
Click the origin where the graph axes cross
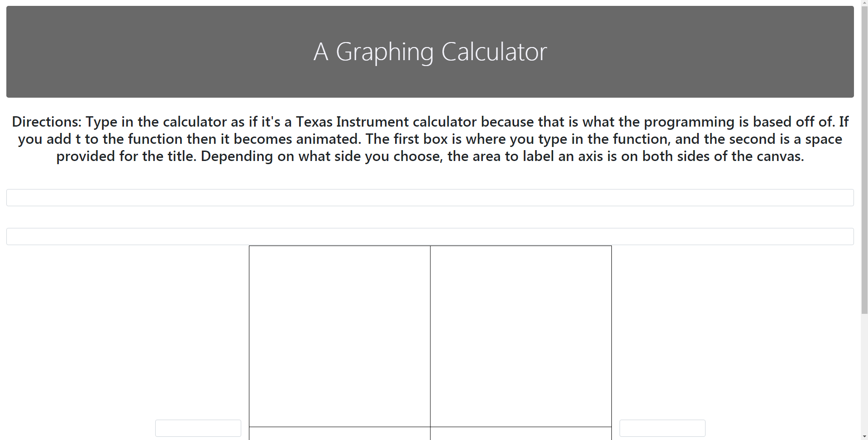click(x=430, y=427)
